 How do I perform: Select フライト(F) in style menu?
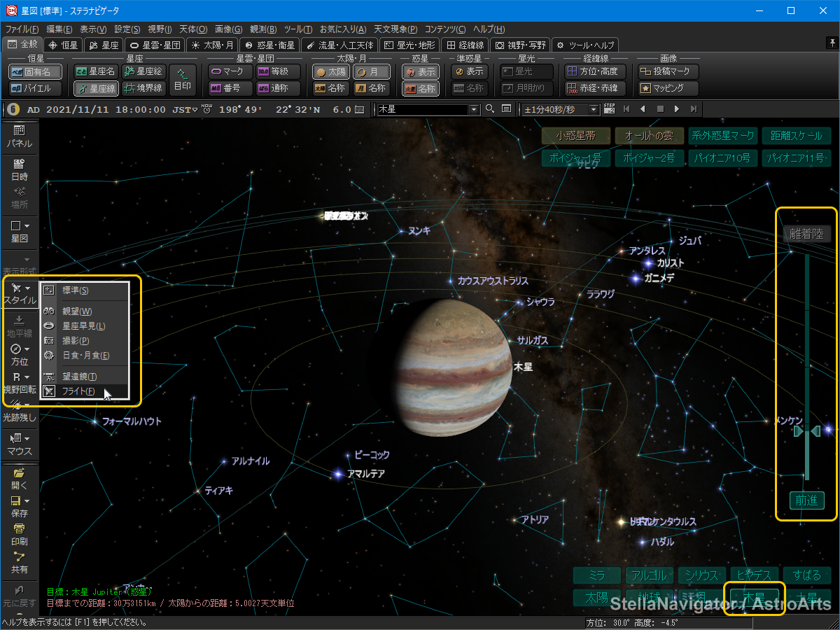[85, 391]
